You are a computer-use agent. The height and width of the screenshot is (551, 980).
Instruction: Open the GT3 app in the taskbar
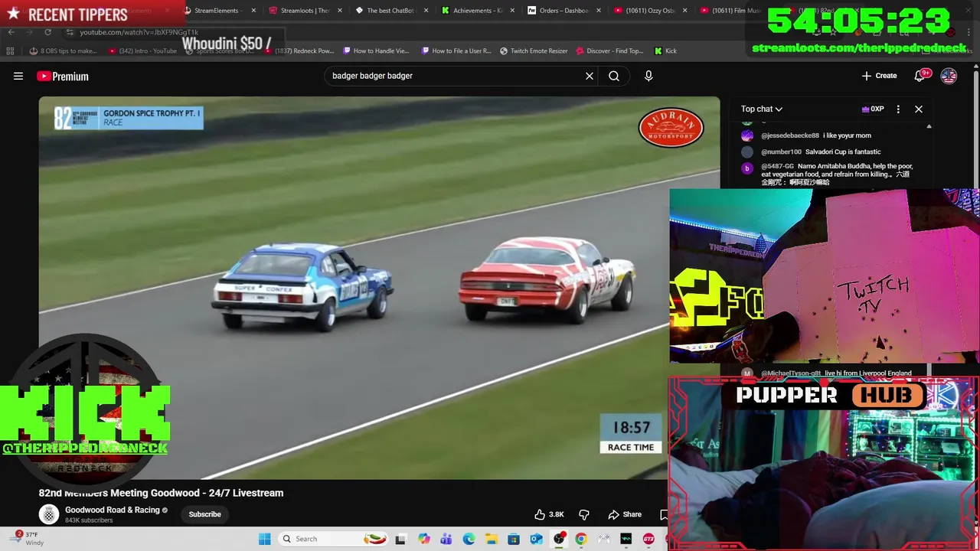tap(648, 539)
